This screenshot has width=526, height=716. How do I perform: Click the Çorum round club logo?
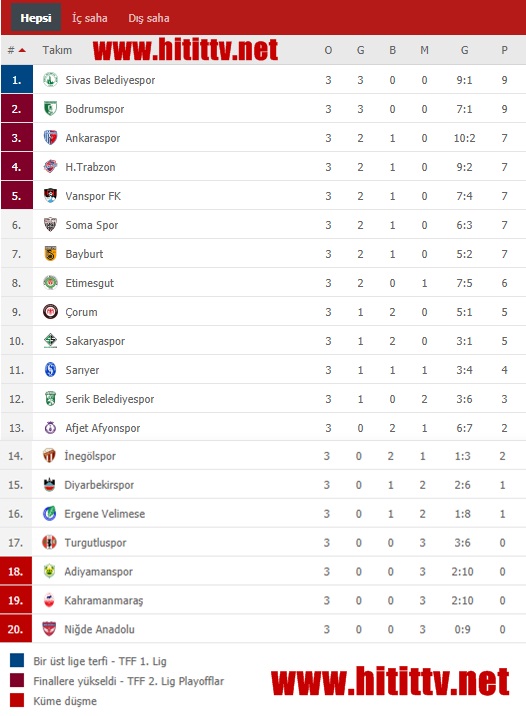coord(50,311)
